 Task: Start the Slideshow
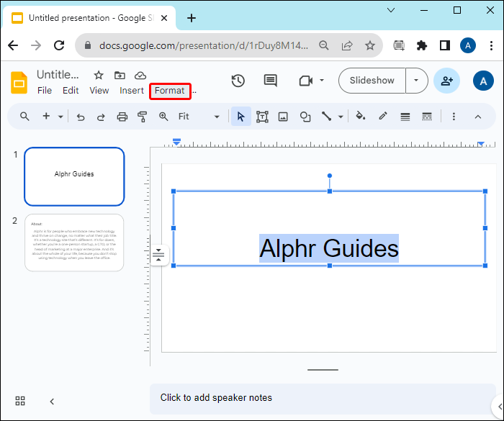tap(372, 81)
